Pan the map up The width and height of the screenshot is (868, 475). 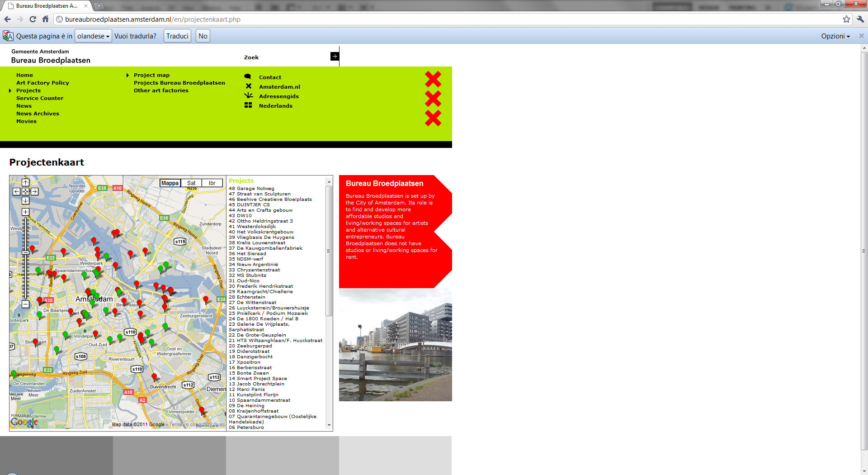pos(25,183)
